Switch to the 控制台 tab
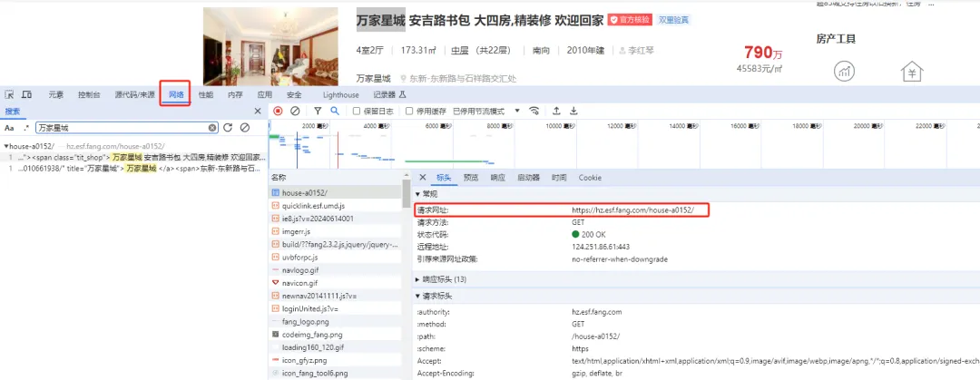 [x=89, y=95]
